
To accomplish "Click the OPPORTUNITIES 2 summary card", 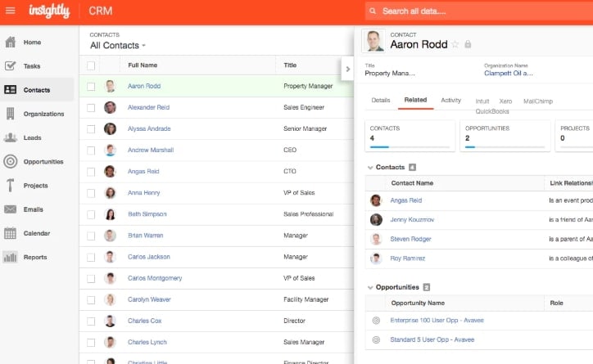I will coord(505,136).
